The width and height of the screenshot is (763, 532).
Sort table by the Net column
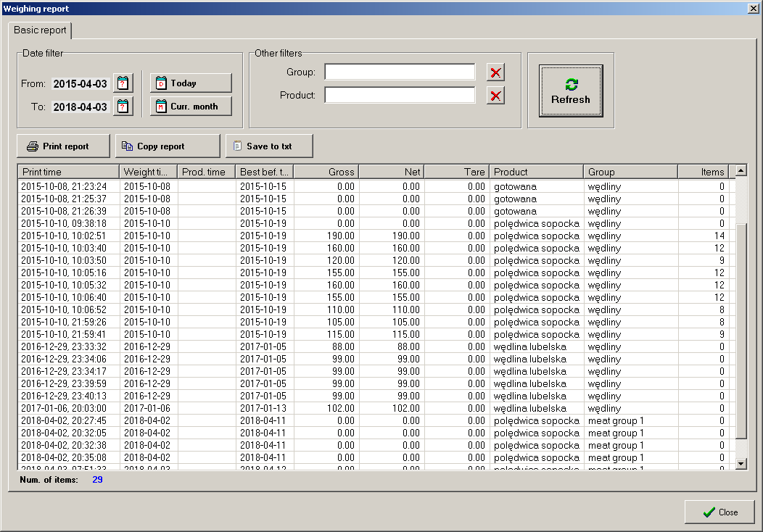pos(391,172)
